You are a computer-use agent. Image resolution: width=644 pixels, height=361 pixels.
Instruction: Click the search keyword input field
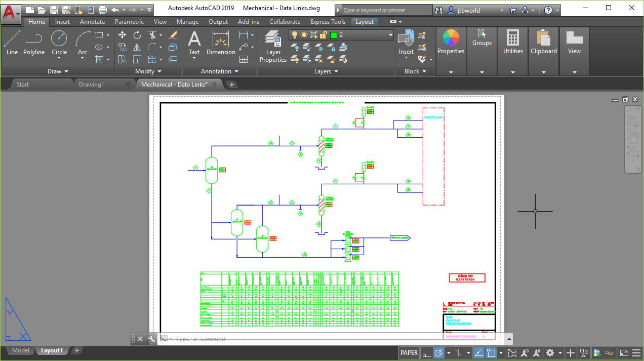click(x=386, y=10)
